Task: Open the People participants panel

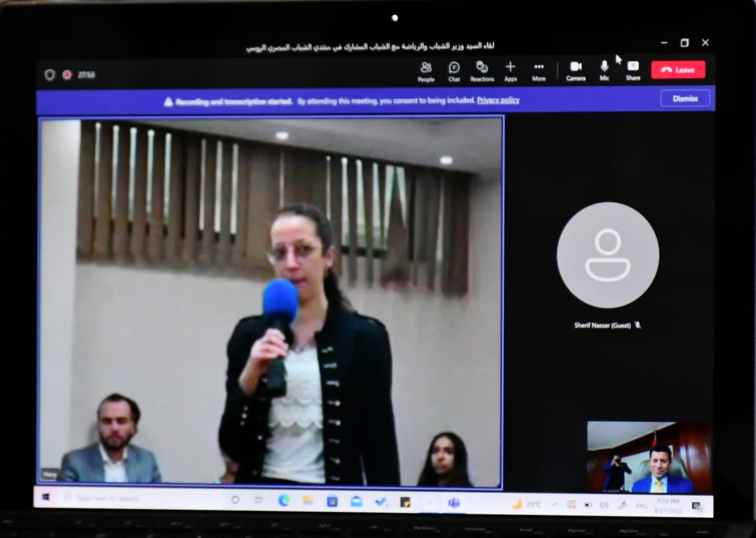Action: (426, 71)
